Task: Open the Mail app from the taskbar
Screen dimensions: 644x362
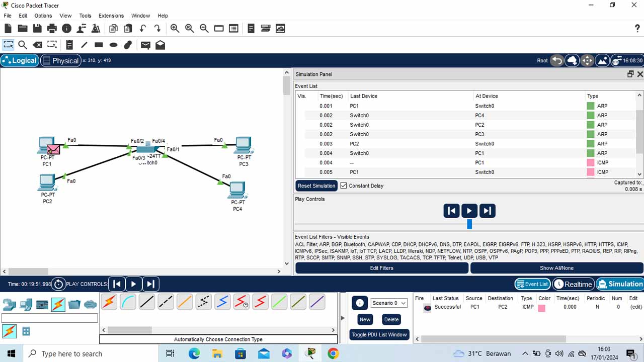Action: point(264,353)
